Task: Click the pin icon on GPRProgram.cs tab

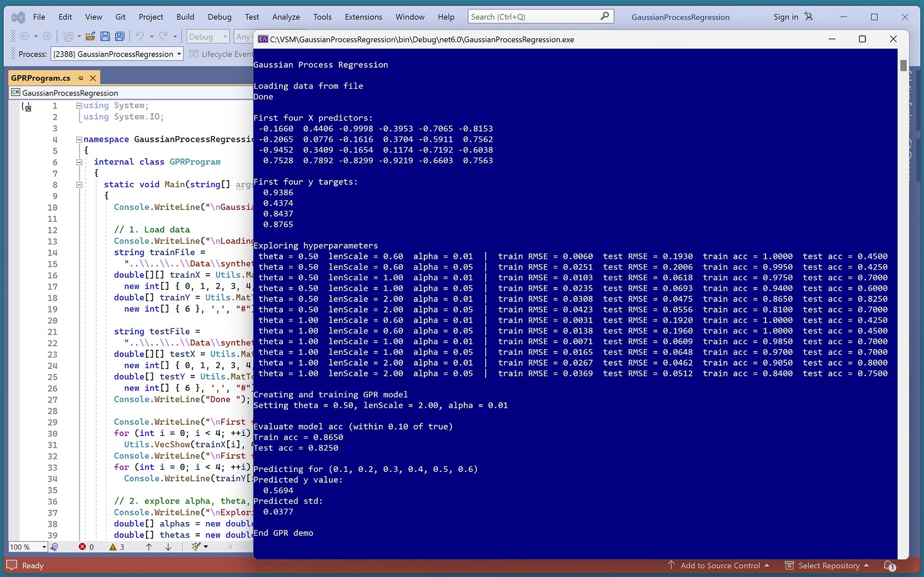Action: [81, 78]
